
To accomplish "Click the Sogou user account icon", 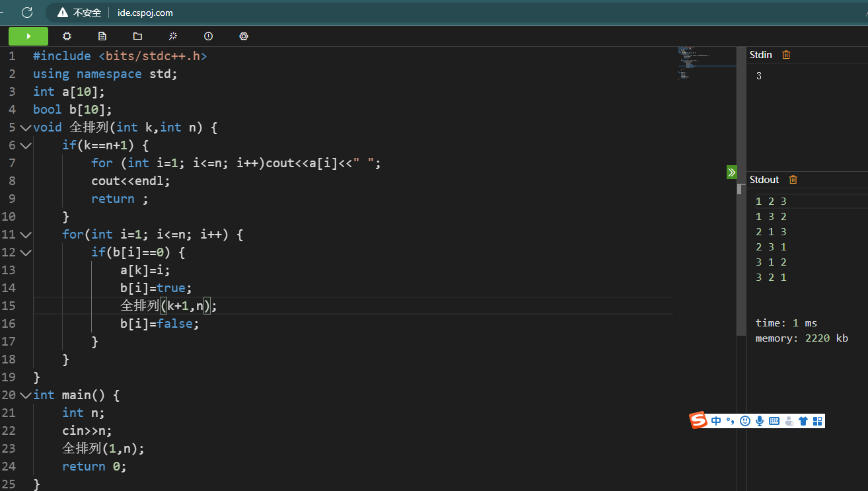I will point(789,421).
